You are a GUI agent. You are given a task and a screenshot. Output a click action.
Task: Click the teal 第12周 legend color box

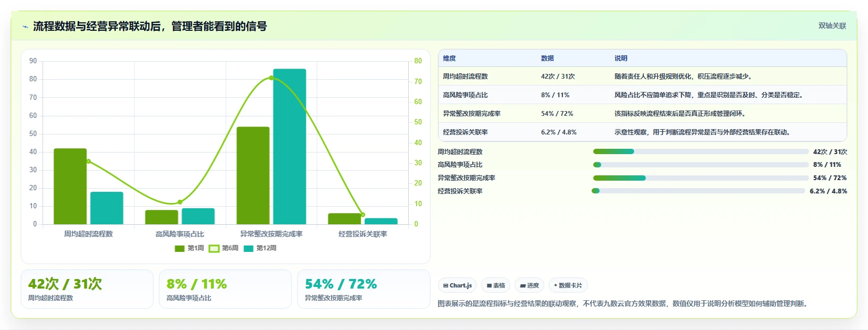coord(248,248)
